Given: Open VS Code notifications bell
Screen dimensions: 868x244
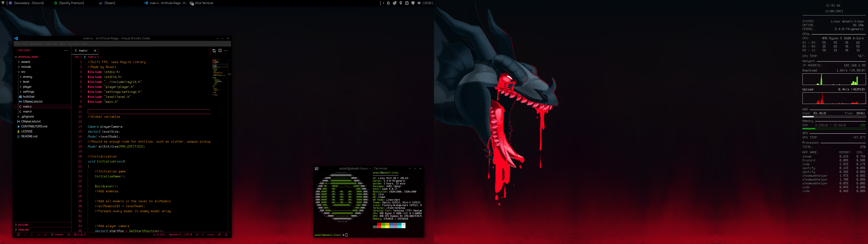Looking at the screenshot, I should coord(226,235).
